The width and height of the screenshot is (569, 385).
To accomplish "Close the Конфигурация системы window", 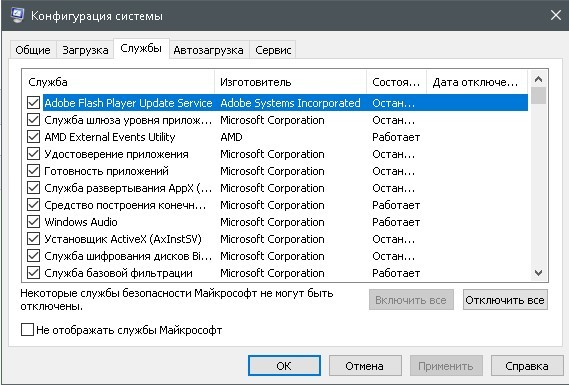I will coord(556,15).
